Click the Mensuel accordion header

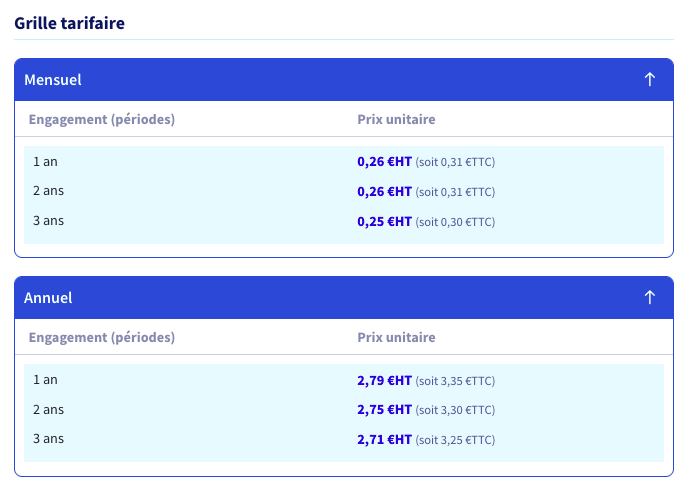click(344, 80)
